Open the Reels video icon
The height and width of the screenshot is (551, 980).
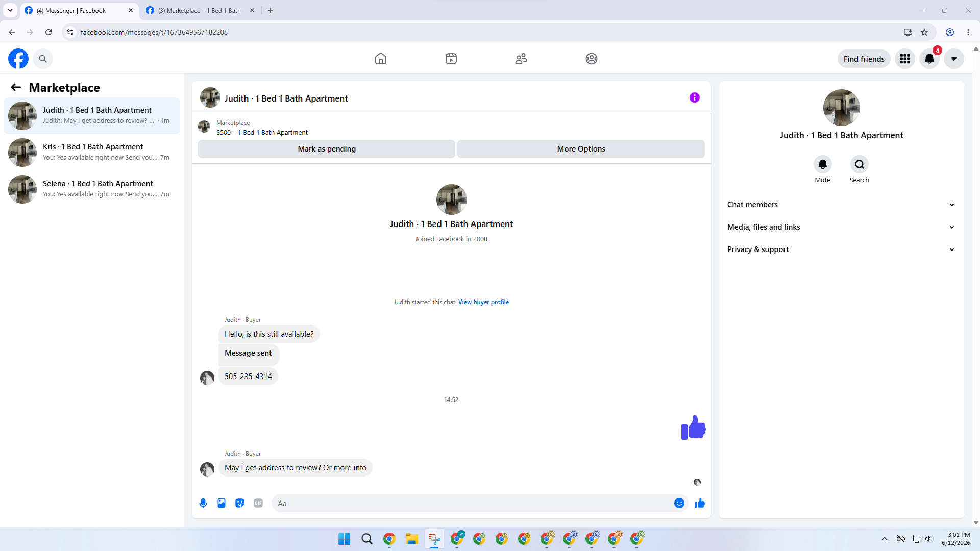(451, 59)
